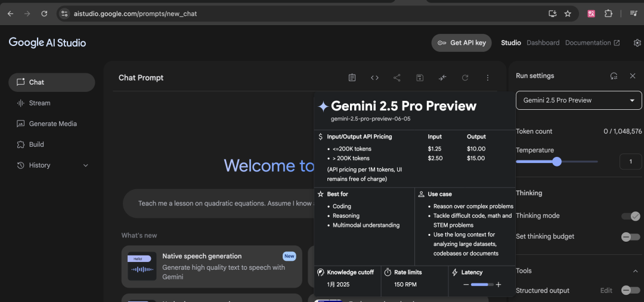The image size is (644, 302).
Task: Click the compare mode arrows icon
Action: point(442,78)
